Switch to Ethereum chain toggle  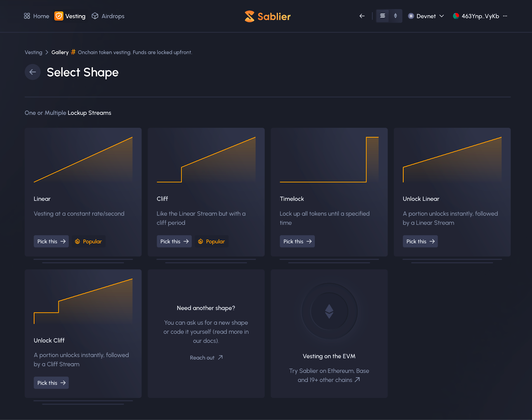pos(395,16)
